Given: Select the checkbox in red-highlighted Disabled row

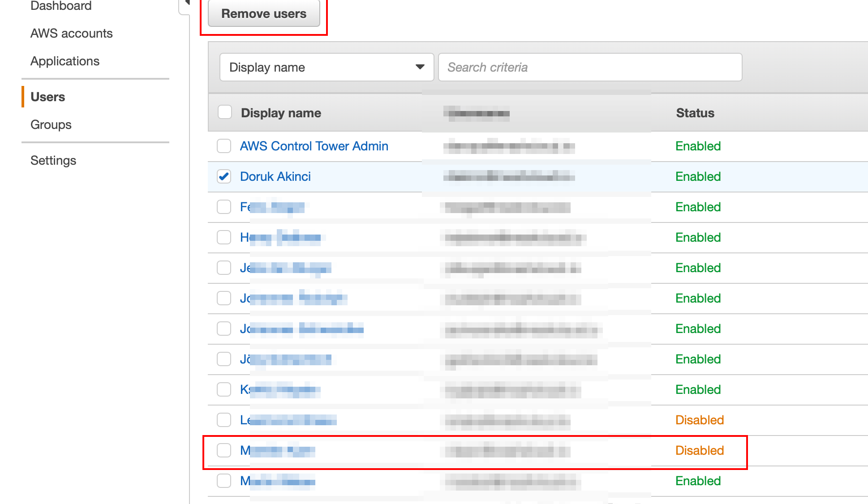Looking at the screenshot, I should click(x=224, y=450).
